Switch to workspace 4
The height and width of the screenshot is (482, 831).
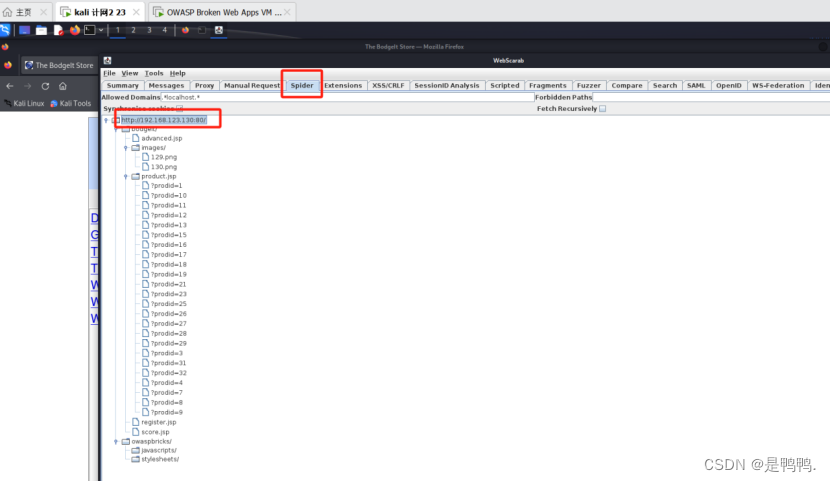point(165,30)
